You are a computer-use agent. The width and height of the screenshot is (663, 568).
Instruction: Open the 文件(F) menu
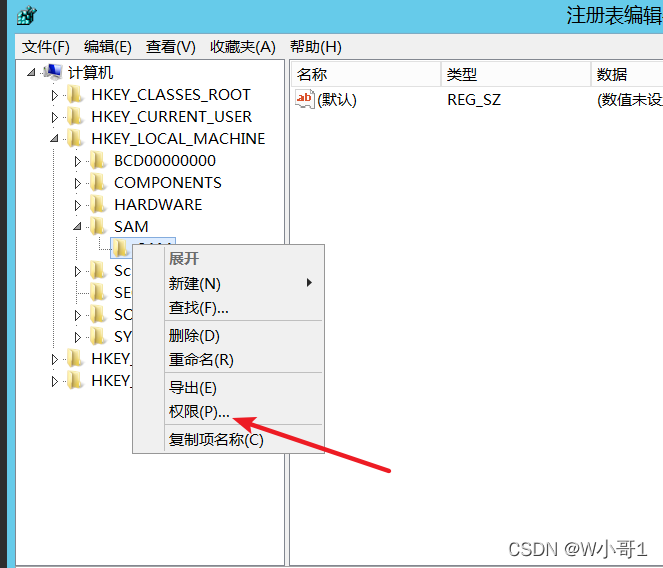46,47
